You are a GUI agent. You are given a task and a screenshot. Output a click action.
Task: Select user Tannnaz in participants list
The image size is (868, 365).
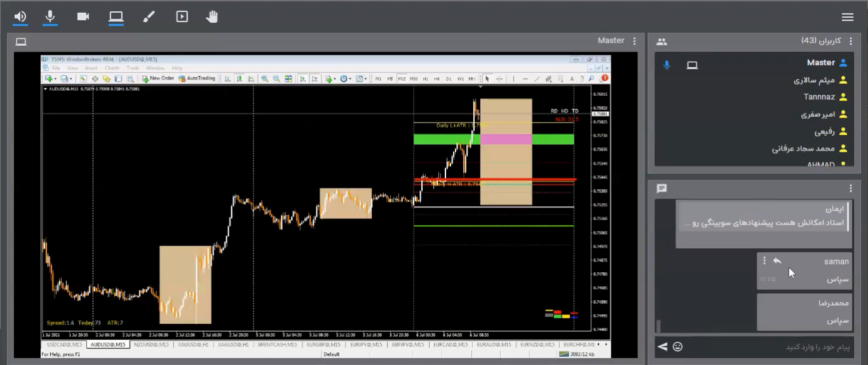818,97
